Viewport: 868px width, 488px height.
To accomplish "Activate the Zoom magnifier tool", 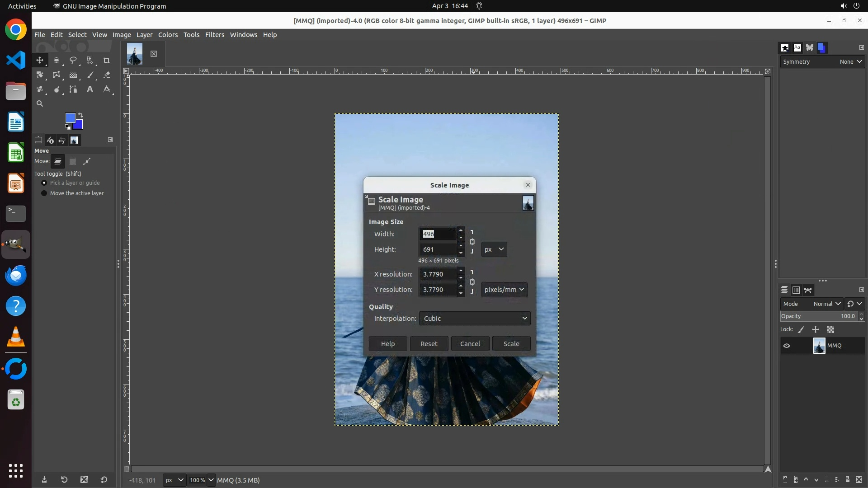I will click(x=40, y=103).
